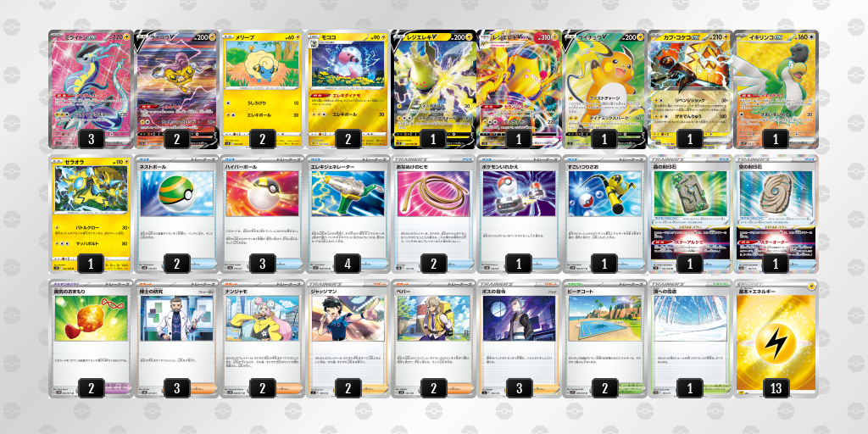Screen dimensions: 868x434
Task: Select the Iono supporter card
Action: 263,339
